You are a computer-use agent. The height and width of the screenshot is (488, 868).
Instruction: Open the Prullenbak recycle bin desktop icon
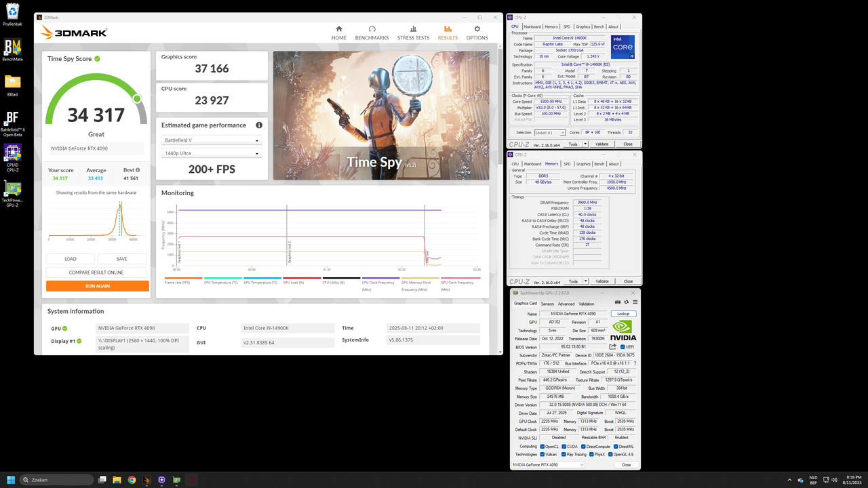[x=12, y=15]
